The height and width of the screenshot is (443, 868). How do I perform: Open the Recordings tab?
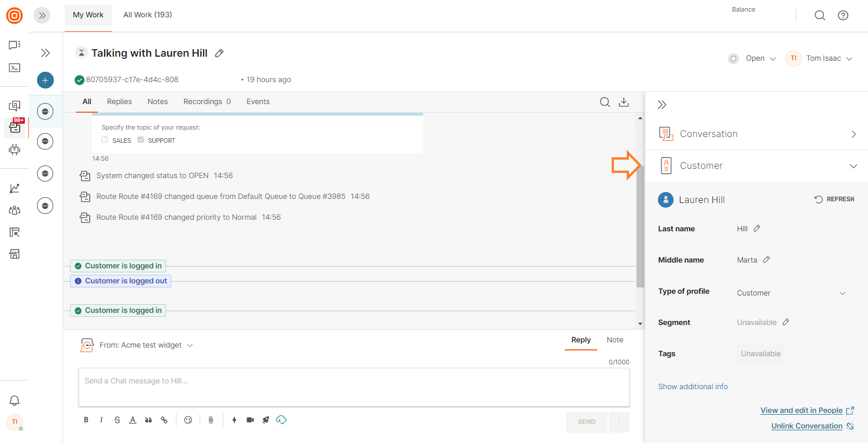click(x=207, y=102)
